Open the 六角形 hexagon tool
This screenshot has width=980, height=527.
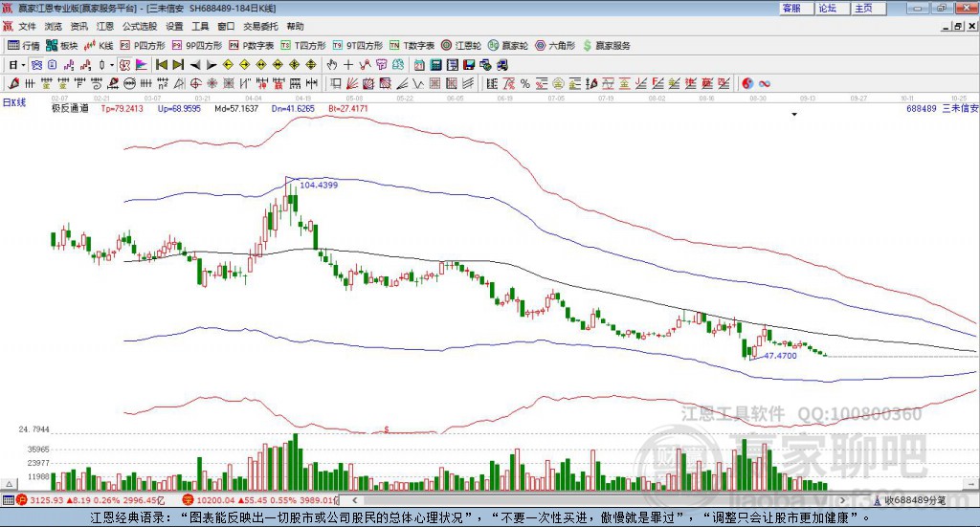coord(555,46)
